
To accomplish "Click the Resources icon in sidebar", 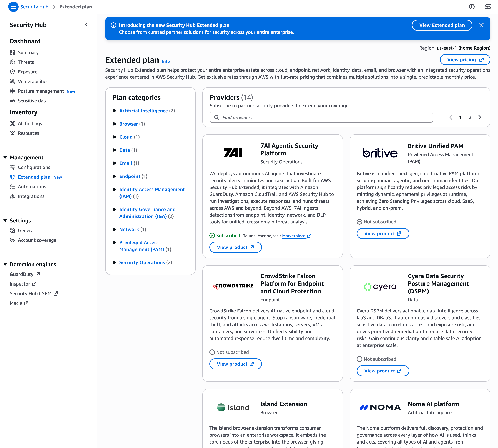I will (12, 133).
